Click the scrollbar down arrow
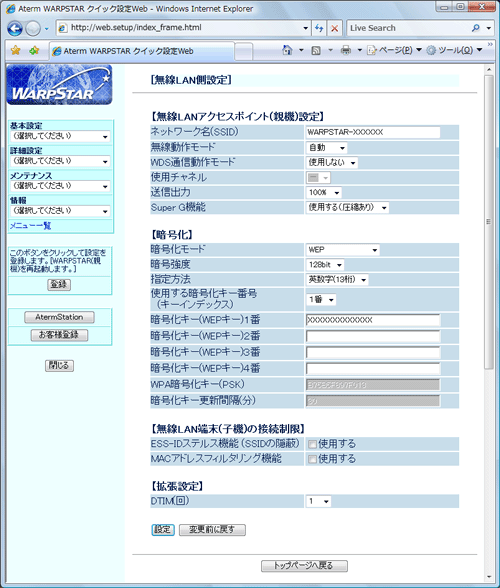Image resolution: width=500 pixels, height=588 pixels. (x=489, y=577)
